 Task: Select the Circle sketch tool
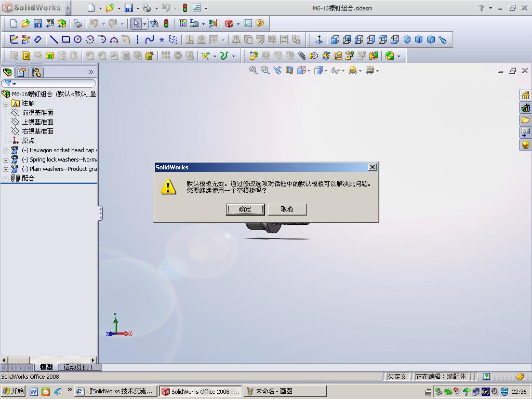pos(78,39)
